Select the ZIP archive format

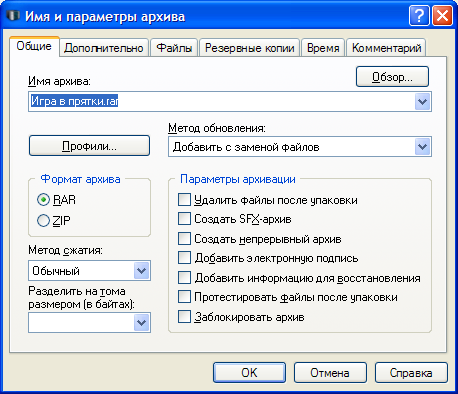[43, 221]
